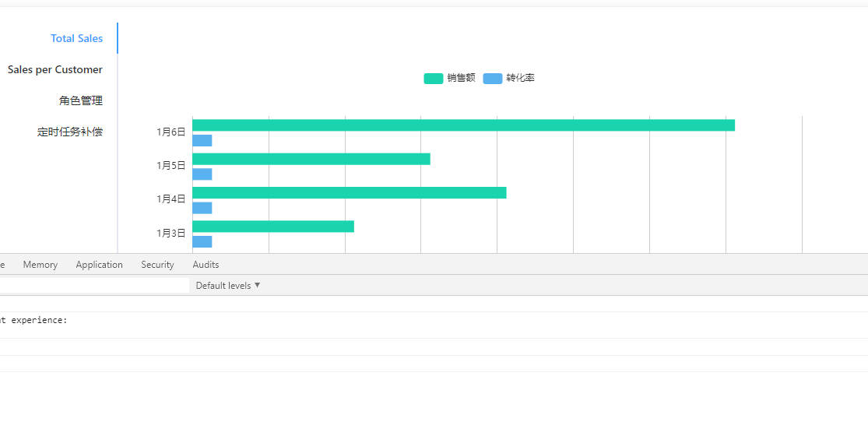Switch to the 角色管理 tab
This screenshot has width=868, height=443.
[x=81, y=100]
